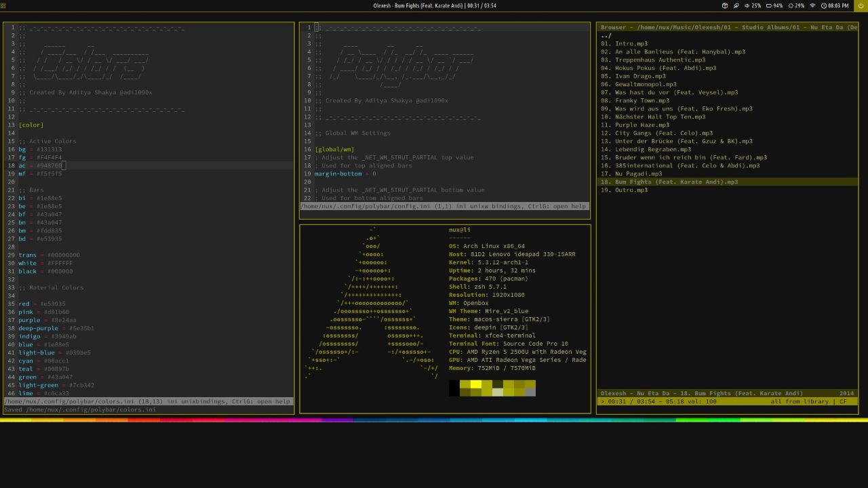Click the clock icon beside 08:03 PM
868x488 pixels.
click(824, 5)
